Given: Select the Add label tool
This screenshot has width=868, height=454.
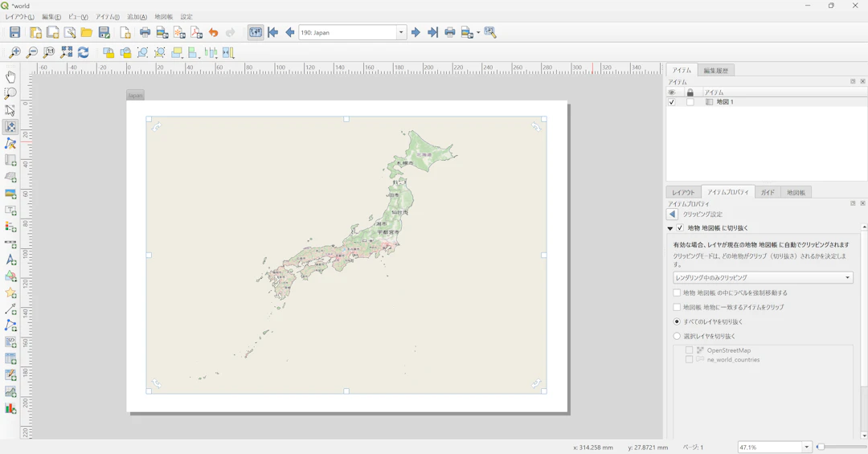Looking at the screenshot, I should 10,211.
